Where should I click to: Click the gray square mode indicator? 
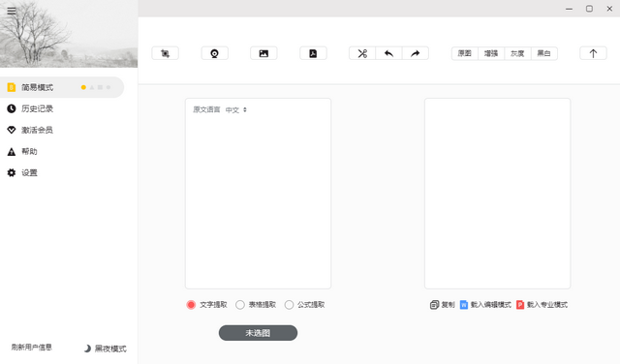coord(100,87)
